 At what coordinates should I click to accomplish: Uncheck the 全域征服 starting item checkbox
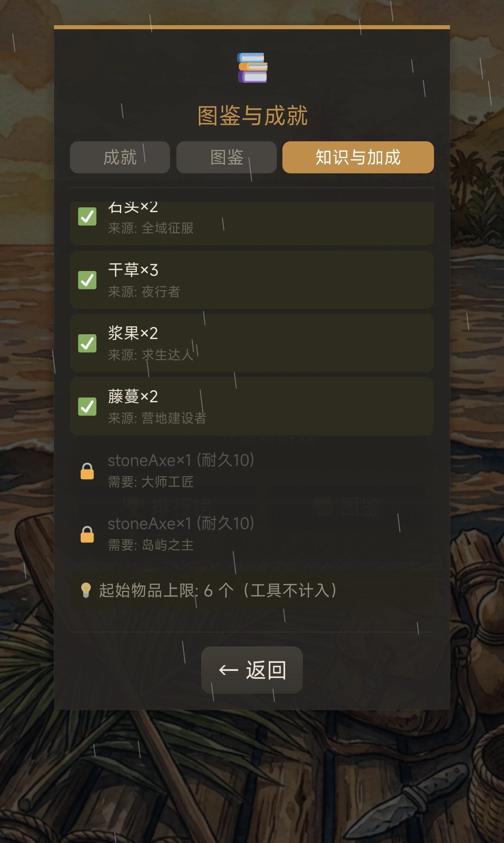87,217
